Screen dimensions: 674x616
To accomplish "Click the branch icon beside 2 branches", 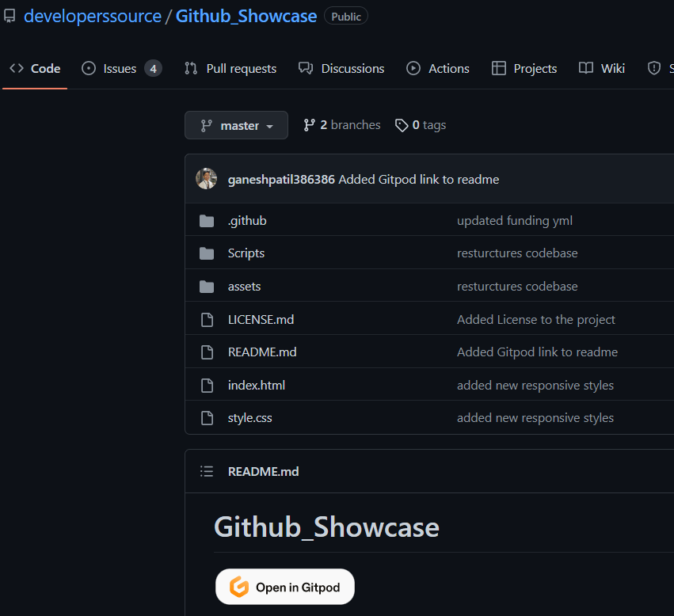I will (x=309, y=124).
